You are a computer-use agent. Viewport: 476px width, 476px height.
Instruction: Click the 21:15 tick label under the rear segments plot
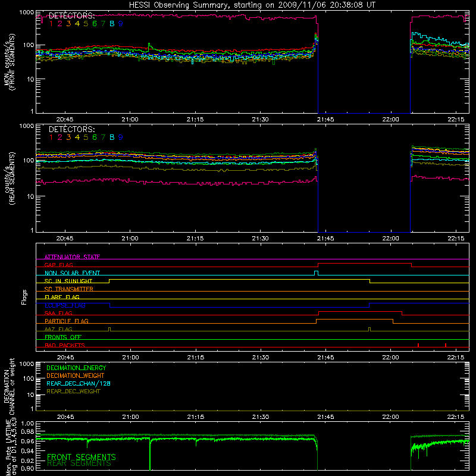pyautogui.click(x=195, y=239)
